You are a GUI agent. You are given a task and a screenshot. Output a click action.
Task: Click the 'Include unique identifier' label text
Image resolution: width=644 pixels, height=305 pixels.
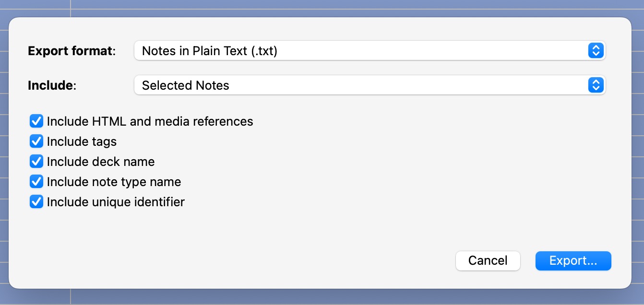point(116,202)
